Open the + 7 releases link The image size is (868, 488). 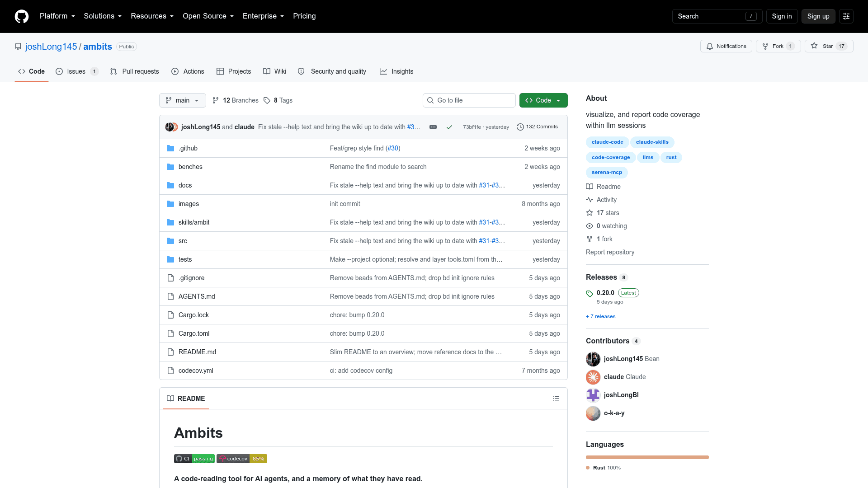pyautogui.click(x=600, y=317)
